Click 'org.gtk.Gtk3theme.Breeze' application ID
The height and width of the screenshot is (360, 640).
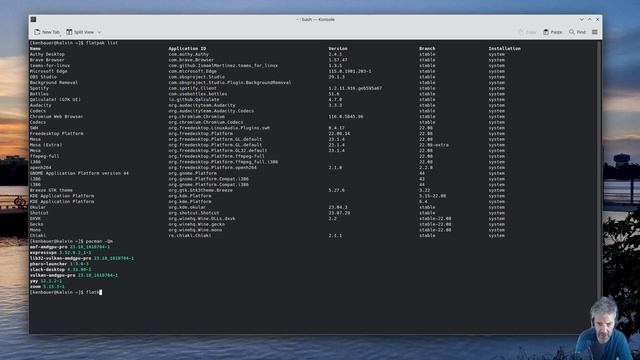(200, 190)
